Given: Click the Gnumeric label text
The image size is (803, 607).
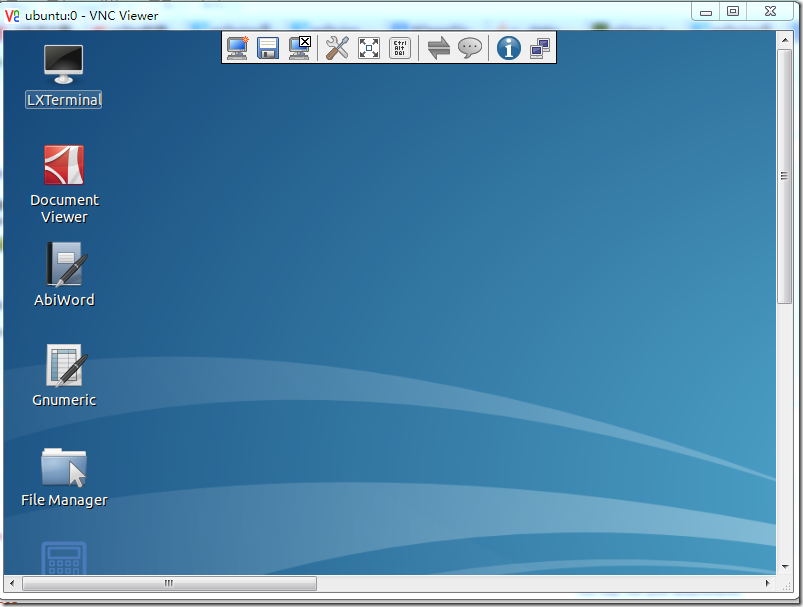Looking at the screenshot, I should (65, 400).
